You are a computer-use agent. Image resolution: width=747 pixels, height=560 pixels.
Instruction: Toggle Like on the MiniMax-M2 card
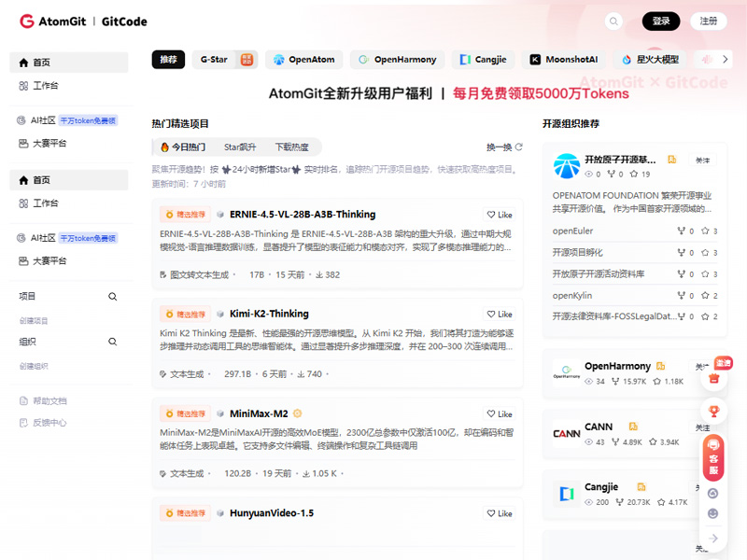pyautogui.click(x=500, y=414)
